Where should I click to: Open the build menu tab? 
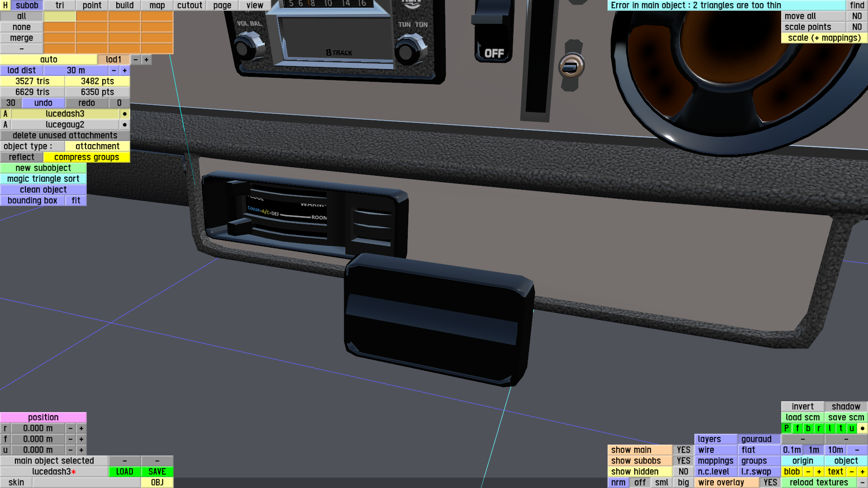[124, 5]
